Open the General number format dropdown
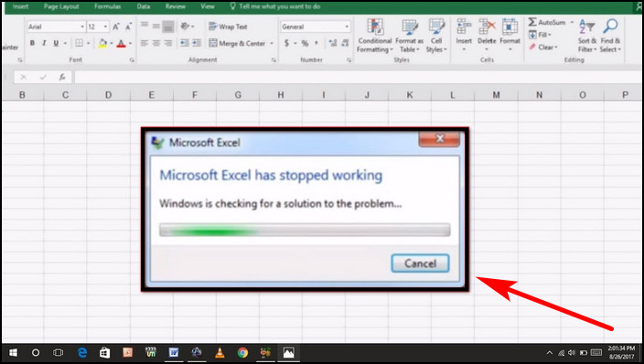Screen dimensions: 644x364 (x=316, y=27)
